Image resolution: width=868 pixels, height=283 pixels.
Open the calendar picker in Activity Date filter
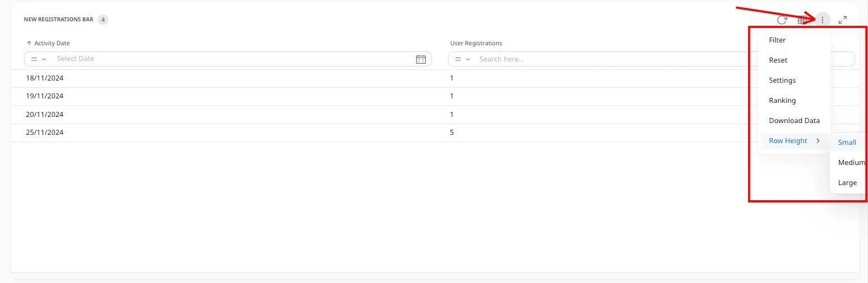421,59
